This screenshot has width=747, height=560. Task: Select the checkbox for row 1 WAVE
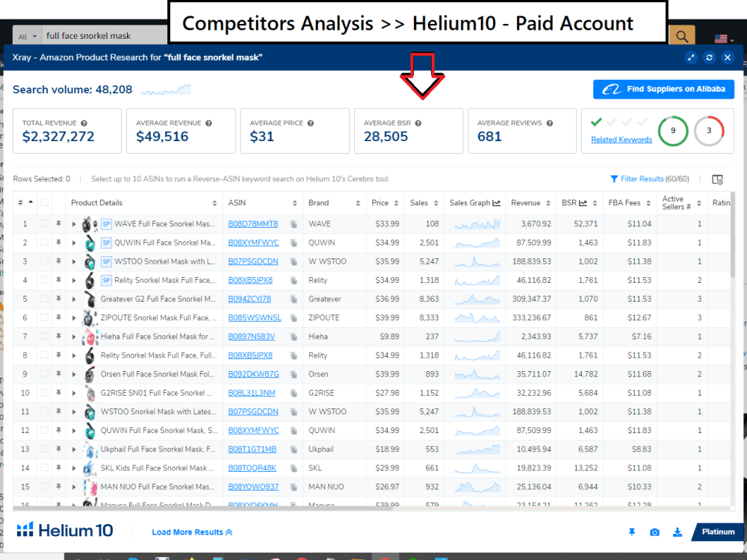point(44,223)
